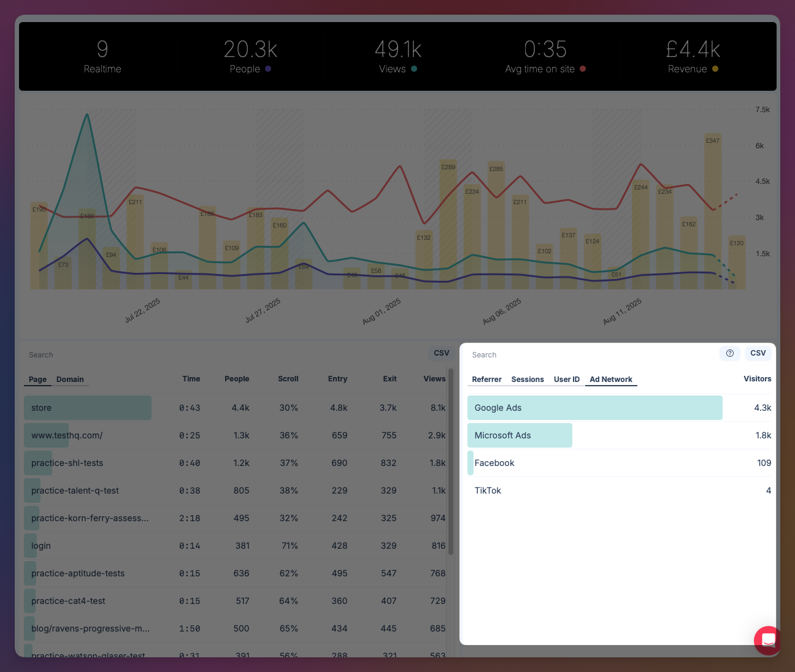Select the Page tab in the left panel
The image size is (795, 672).
click(37, 379)
